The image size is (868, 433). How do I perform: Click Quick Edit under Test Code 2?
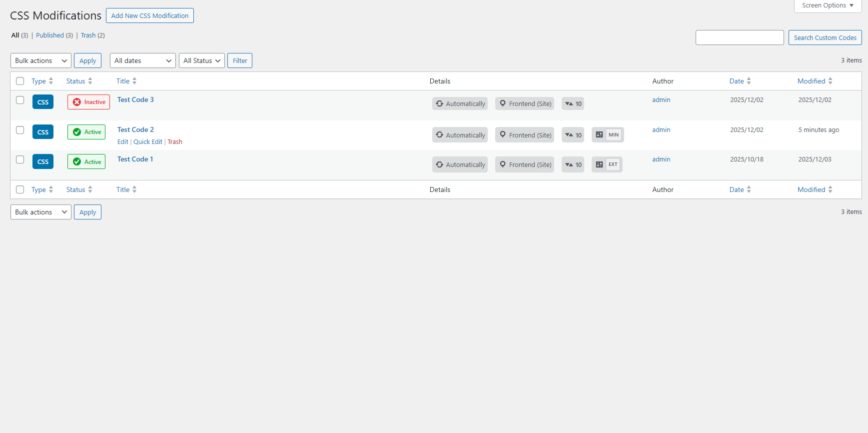pos(148,141)
